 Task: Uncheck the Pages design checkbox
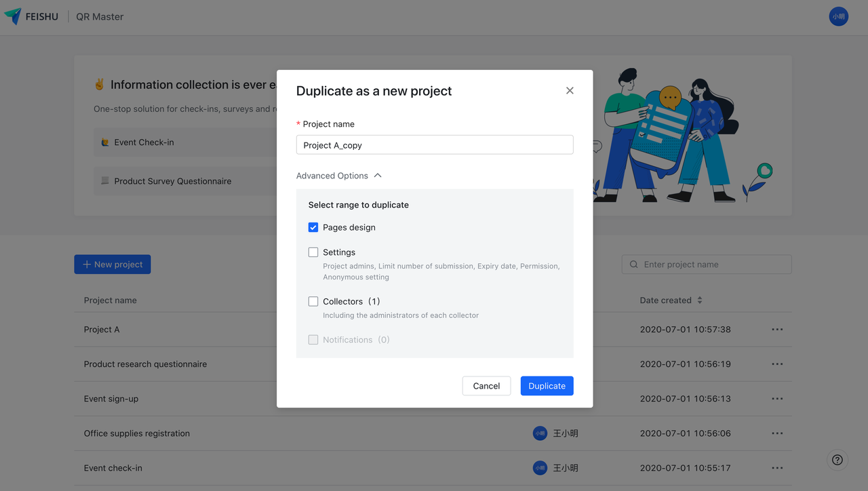[313, 227]
